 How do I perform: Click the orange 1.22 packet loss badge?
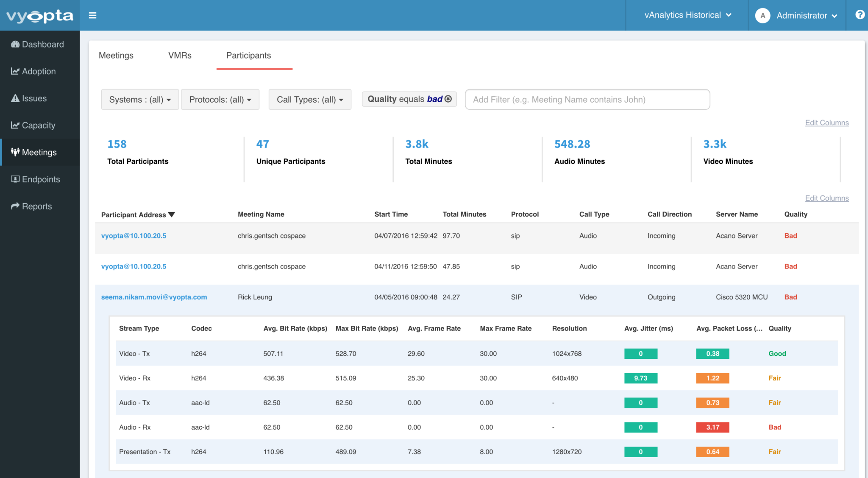712,378
